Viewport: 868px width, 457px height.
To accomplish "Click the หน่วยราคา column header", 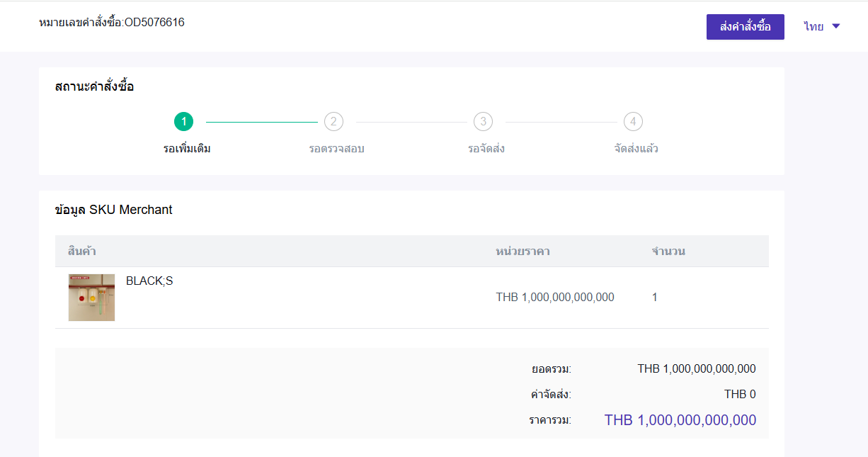I will coord(522,252).
